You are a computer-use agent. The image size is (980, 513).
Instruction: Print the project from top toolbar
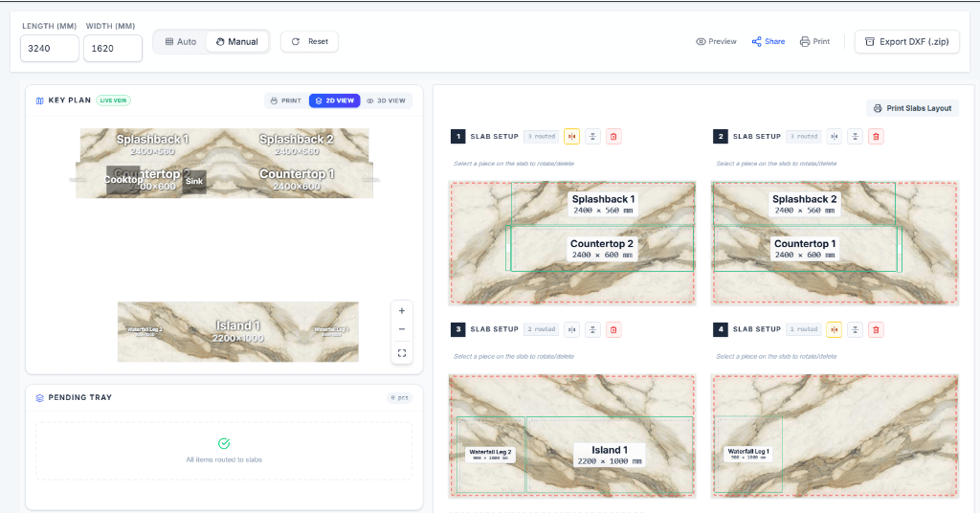click(x=815, y=42)
